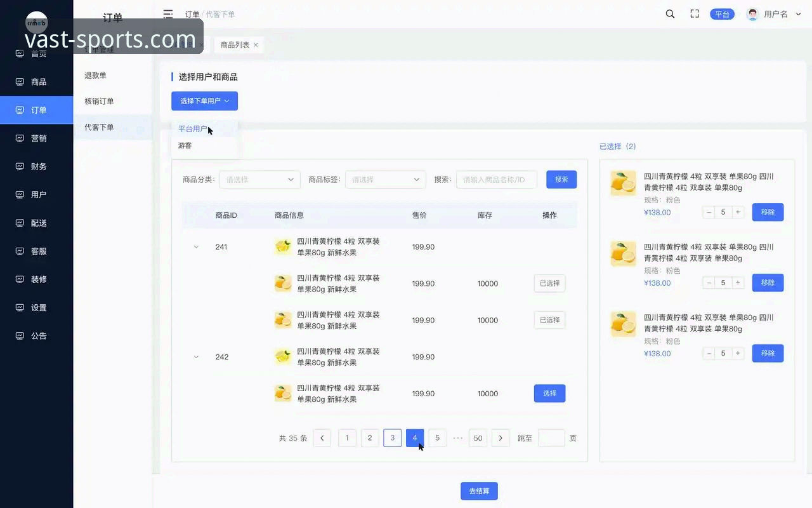Toggle fullscreen mode via the expand icon
Viewport: 812px width, 508px height.
(x=694, y=13)
